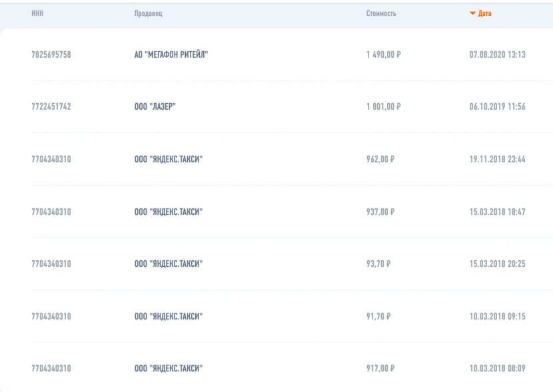The height and width of the screenshot is (392, 553).
Task: Select the receipt costing 962,00 ₽
Action: tap(380, 159)
